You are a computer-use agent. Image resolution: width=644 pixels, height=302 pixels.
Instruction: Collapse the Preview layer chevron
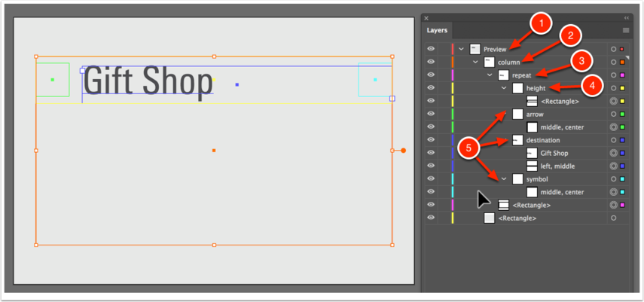[461, 49]
